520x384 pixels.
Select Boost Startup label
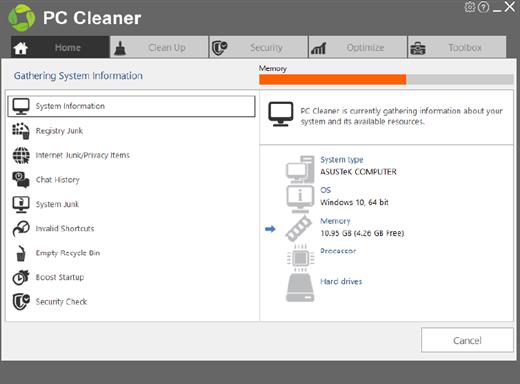[60, 277]
